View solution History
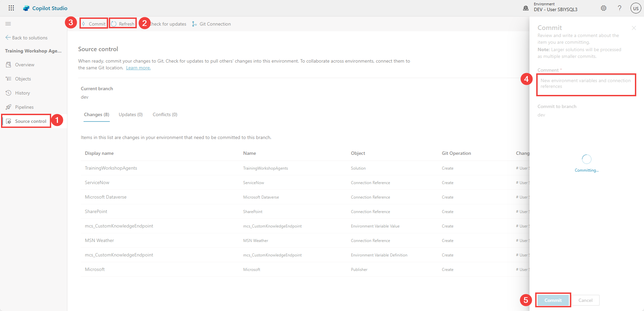Image resolution: width=644 pixels, height=311 pixels. point(22,93)
